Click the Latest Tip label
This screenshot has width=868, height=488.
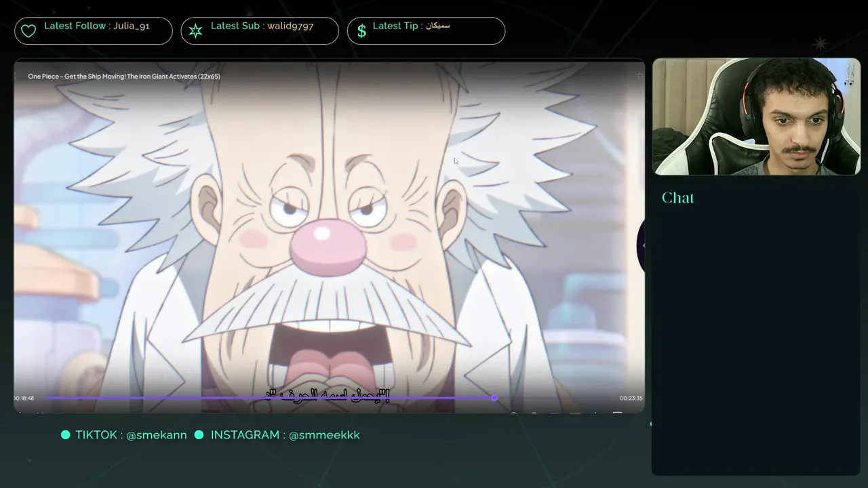[411, 26]
